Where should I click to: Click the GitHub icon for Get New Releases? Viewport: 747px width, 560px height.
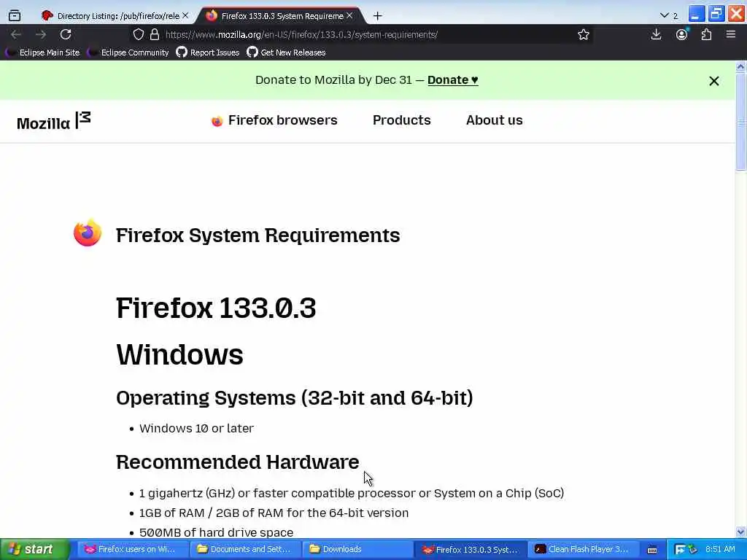pos(252,52)
